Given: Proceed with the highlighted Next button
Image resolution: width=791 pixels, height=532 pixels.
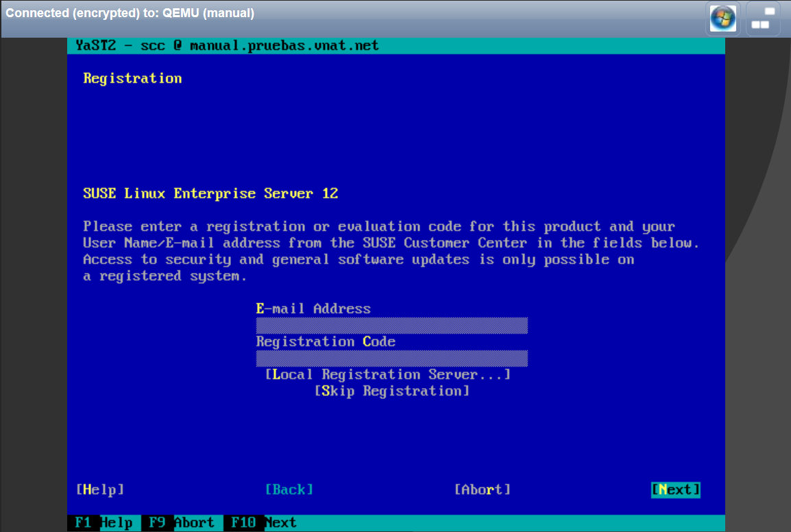Looking at the screenshot, I should click(675, 489).
